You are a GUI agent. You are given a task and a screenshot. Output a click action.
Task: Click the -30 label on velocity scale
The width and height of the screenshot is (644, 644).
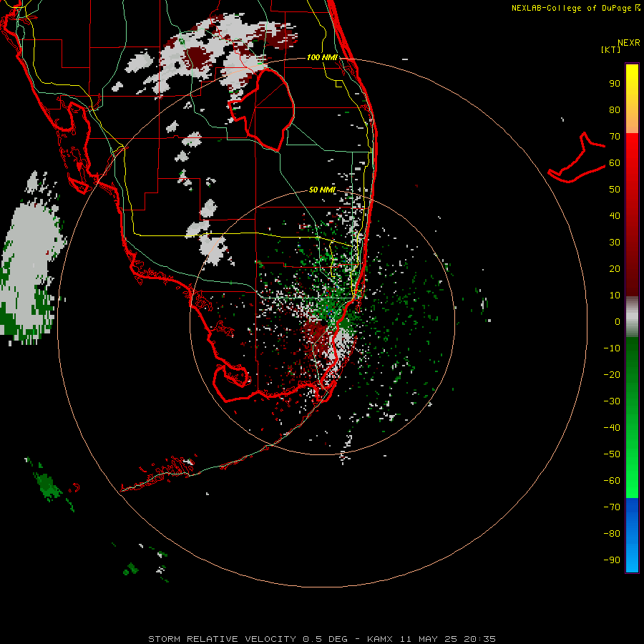(x=612, y=401)
